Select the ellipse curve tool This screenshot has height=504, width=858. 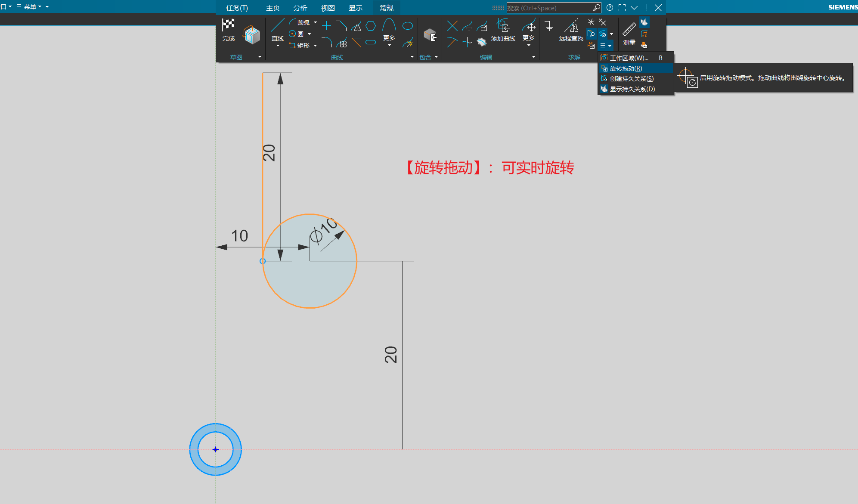tap(407, 26)
